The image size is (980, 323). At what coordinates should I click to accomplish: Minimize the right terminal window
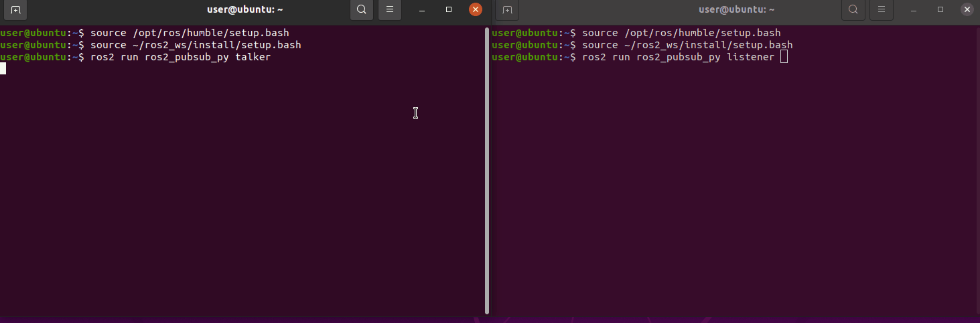(x=914, y=10)
